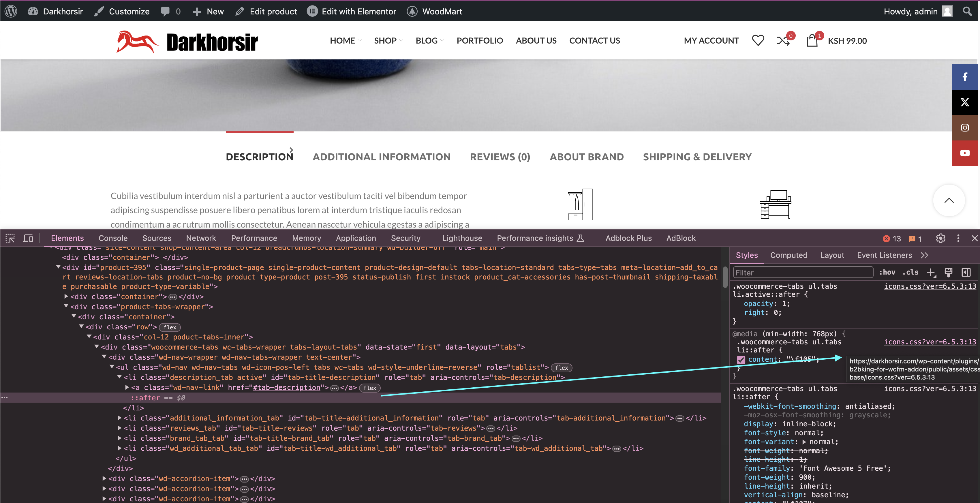Toggle the .cls class editor button

point(910,273)
